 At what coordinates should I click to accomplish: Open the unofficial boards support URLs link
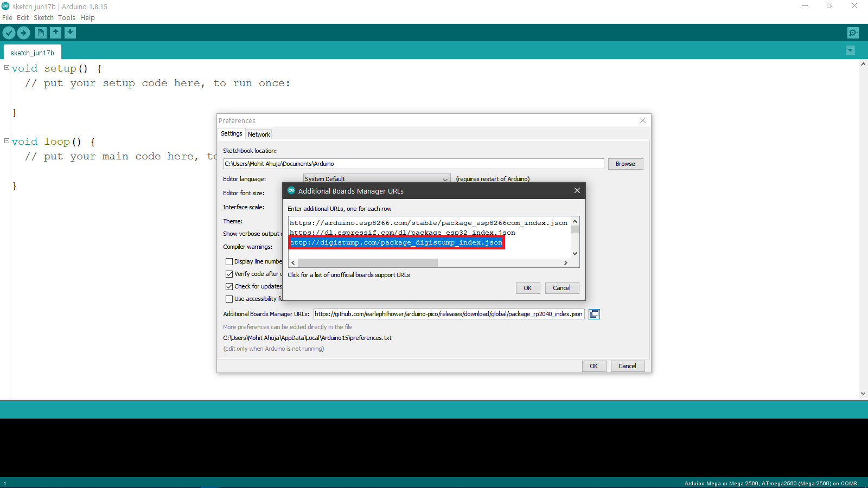point(349,275)
